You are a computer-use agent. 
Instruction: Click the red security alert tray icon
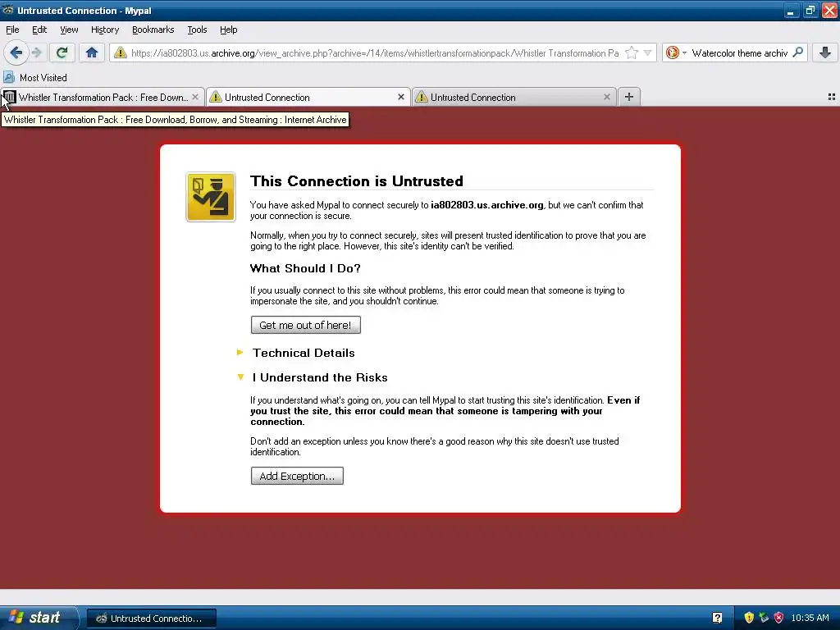779,618
